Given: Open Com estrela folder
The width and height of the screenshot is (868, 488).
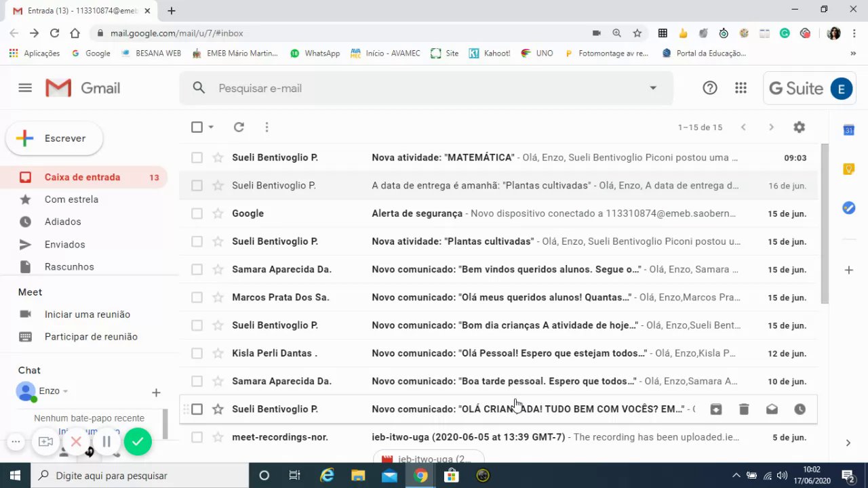Looking at the screenshot, I should point(71,199).
